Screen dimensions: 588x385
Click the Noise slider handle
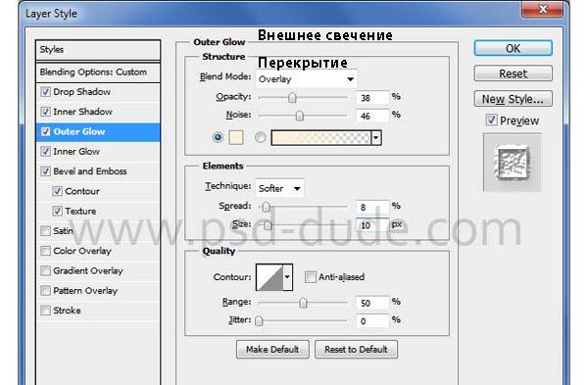(x=299, y=116)
